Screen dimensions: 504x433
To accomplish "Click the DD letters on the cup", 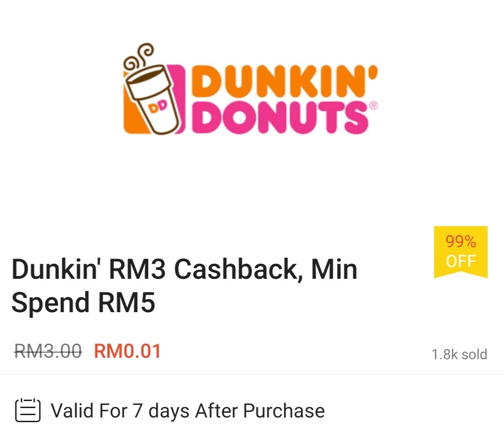I will click(158, 107).
